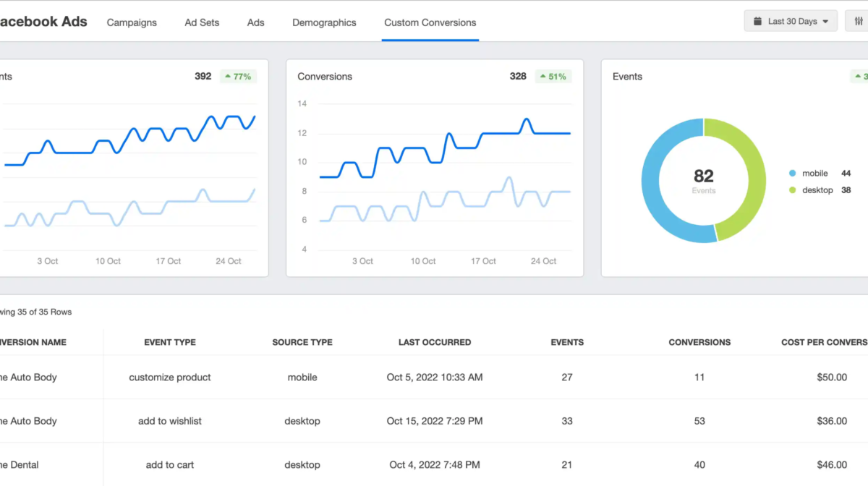The image size is (868, 486).
Task: Click the calendar icon in date picker
Action: click(759, 21)
